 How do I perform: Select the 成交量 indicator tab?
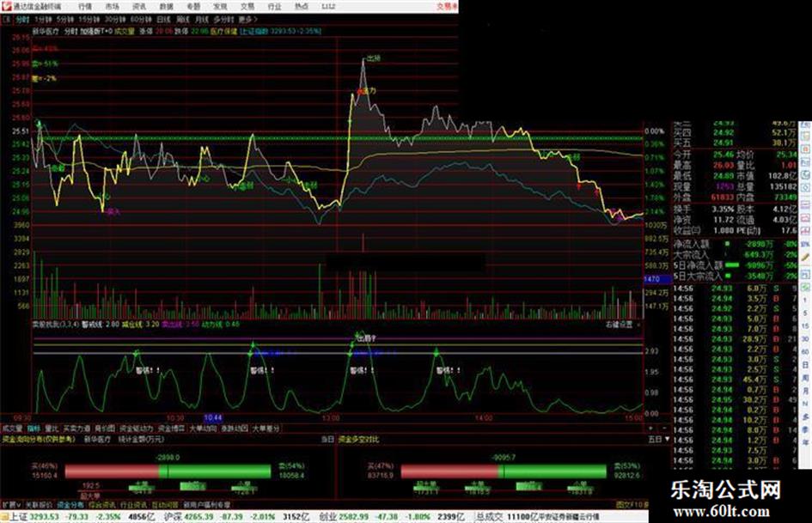(12, 429)
